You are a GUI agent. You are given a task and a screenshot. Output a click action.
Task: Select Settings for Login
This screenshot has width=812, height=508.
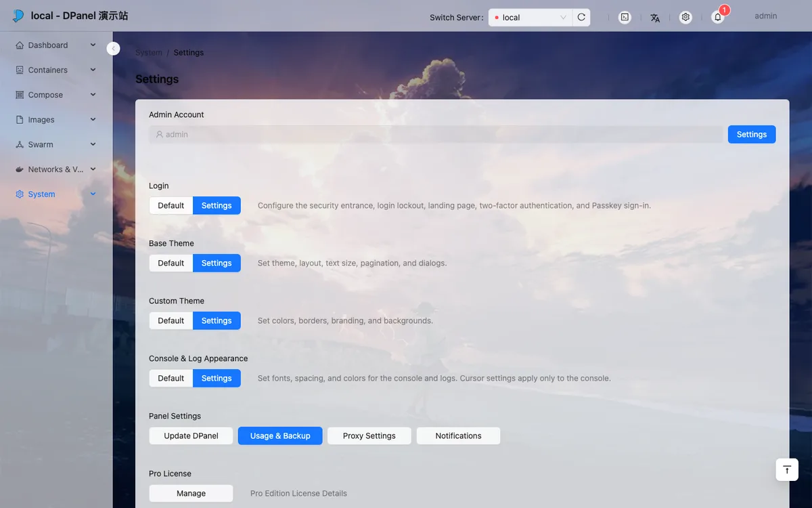pyautogui.click(x=217, y=205)
